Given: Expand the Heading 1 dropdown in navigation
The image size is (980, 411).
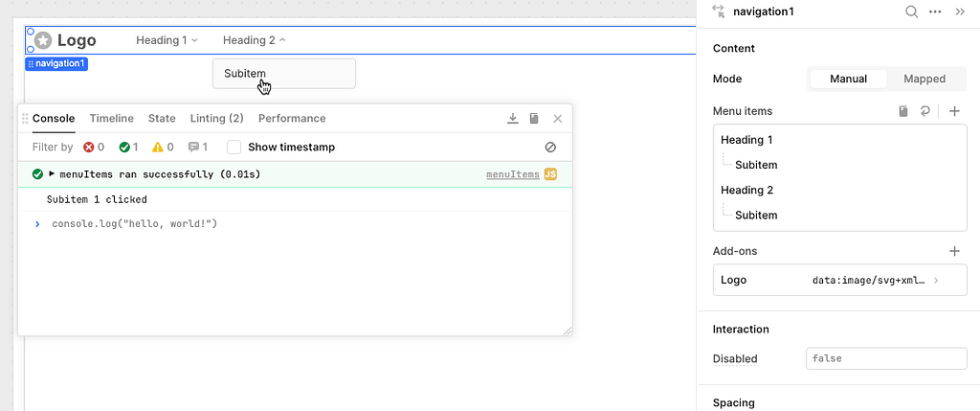Looking at the screenshot, I should pos(167,40).
